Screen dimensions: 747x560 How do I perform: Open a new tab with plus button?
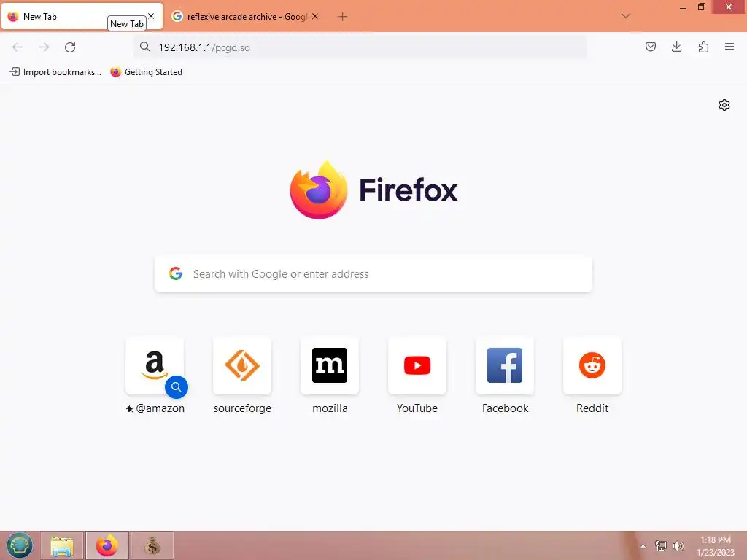click(342, 17)
